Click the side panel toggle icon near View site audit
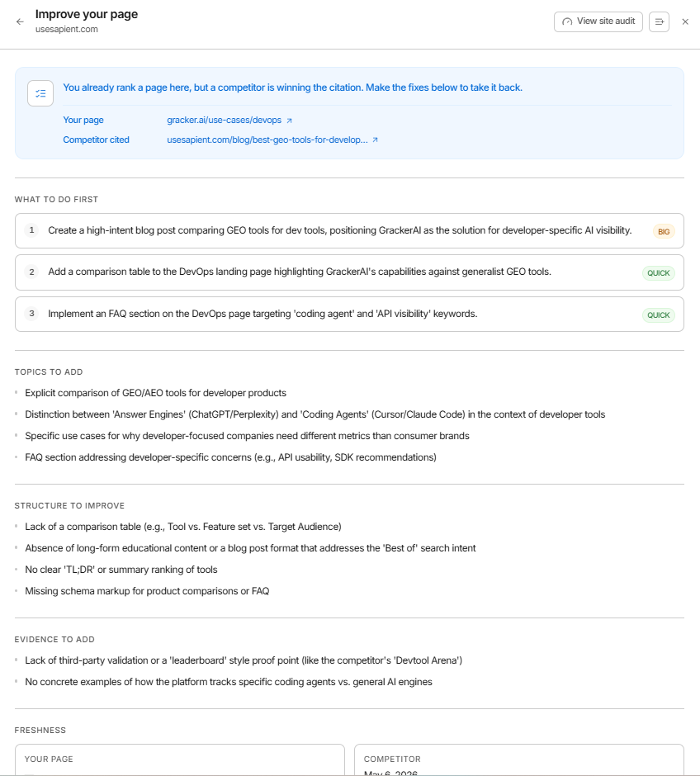This screenshot has height=776, width=700. 659,21
